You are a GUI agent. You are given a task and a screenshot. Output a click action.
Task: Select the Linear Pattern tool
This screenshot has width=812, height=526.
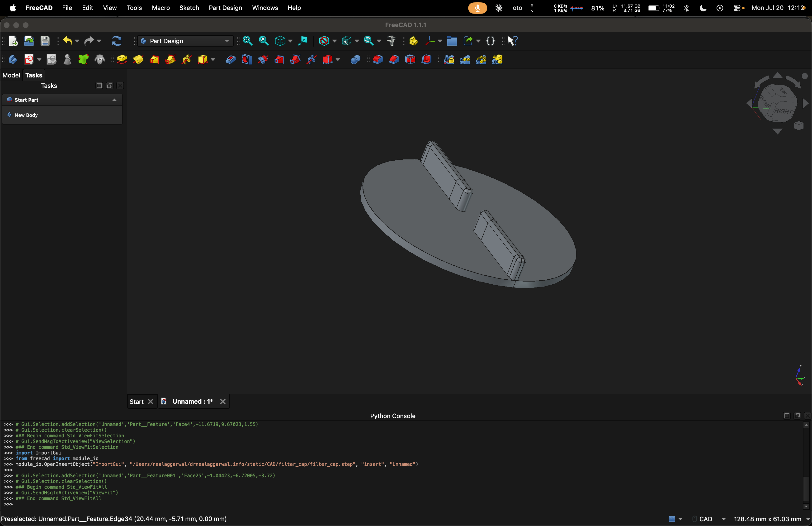(x=465, y=60)
